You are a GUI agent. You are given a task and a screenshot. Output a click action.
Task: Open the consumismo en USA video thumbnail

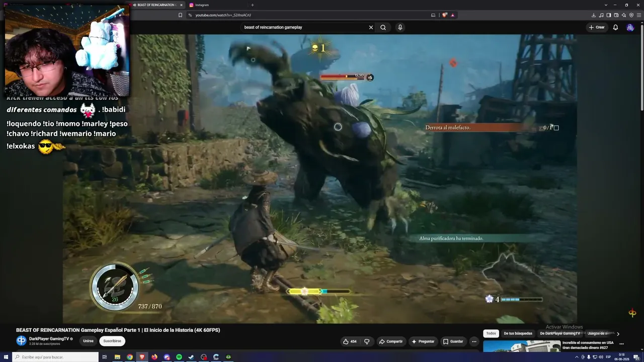click(x=522, y=346)
